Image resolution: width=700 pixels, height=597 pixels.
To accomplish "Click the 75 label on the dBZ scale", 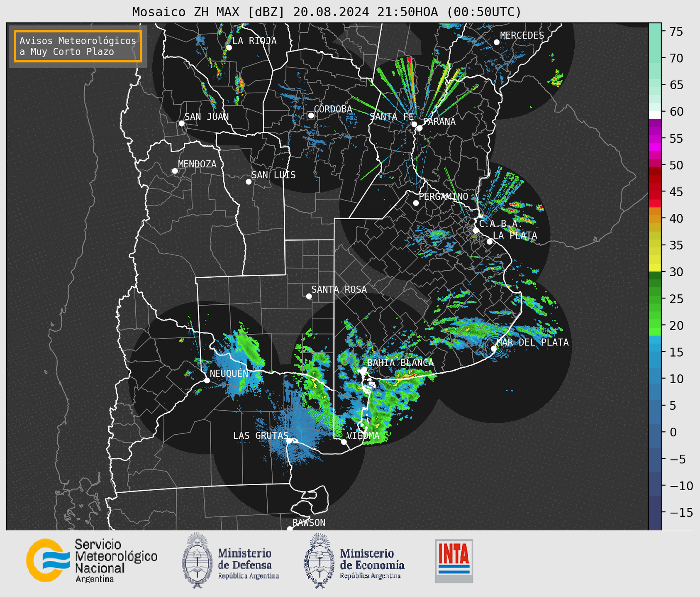I will [x=676, y=32].
